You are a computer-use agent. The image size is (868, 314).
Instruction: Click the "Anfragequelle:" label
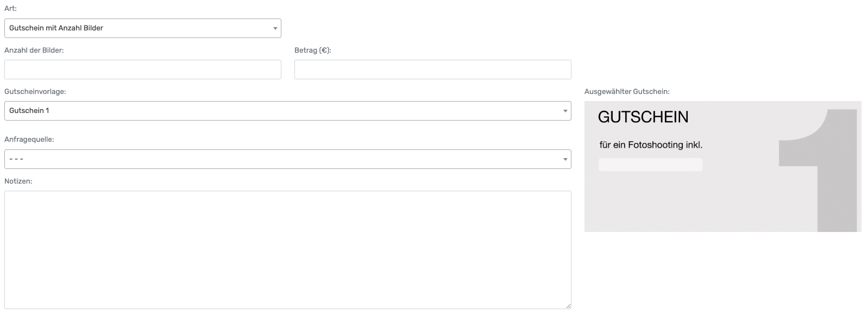click(29, 140)
